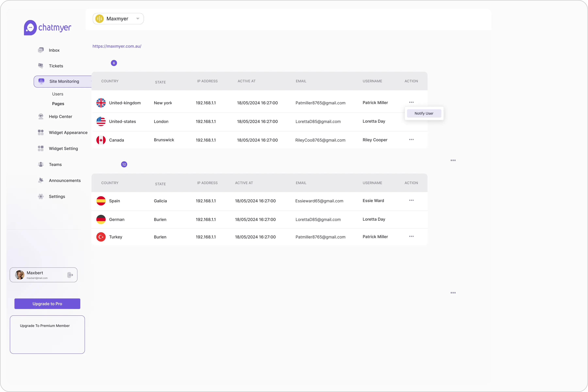The width and height of the screenshot is (588, 392).
Task: Click the Inbox chat bubble icon
Action: (41, 50)
